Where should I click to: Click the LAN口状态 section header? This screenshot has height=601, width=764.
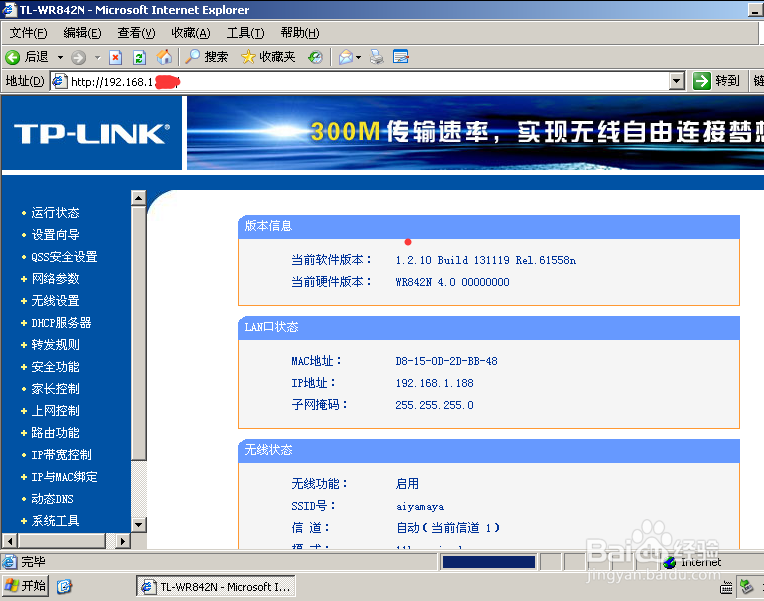point(489,327)
